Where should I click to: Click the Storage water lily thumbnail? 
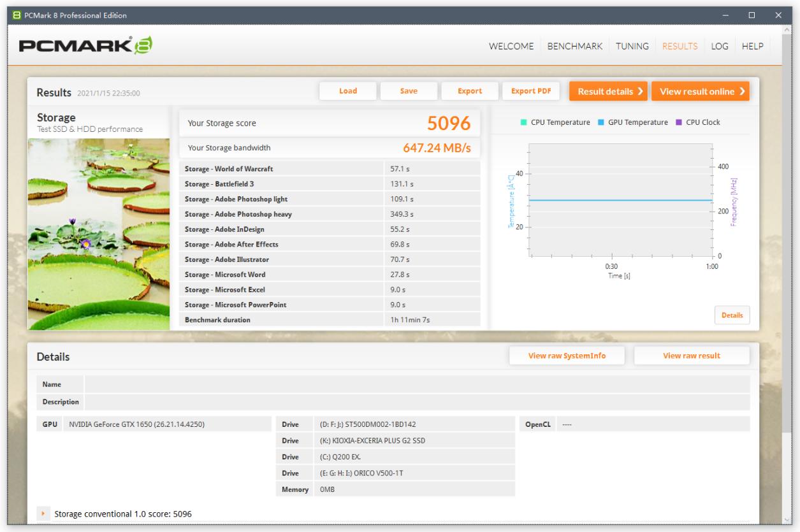coord(99,234)
